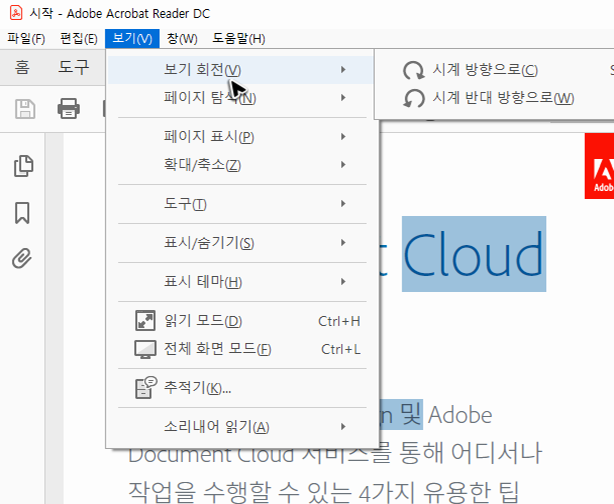Click the 전체 화면 모드 monitor icon

(x=145, y=349)
